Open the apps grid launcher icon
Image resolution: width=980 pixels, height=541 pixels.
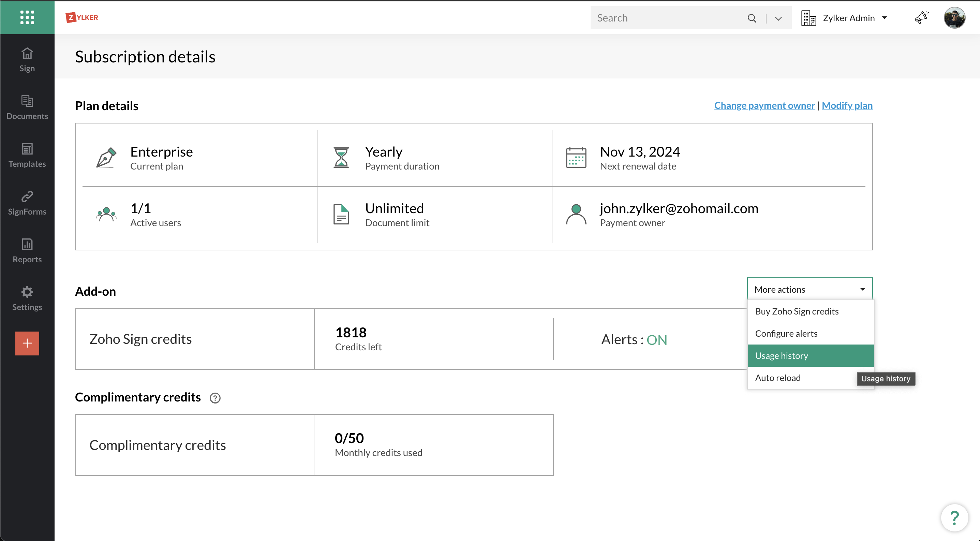[x=27, y=17]
